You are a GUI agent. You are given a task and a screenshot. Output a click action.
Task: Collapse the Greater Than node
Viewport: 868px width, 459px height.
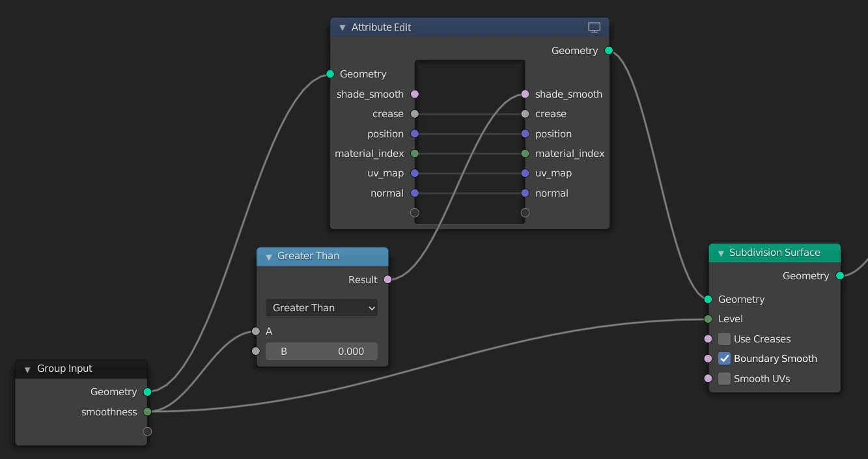click(268, 257)
